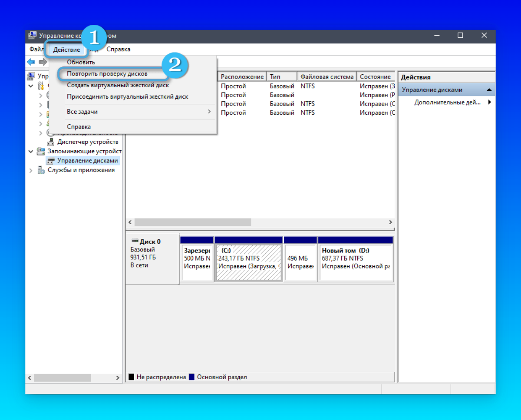Click the blue Back arrow in the toolbar

click(x=31, y=62)
